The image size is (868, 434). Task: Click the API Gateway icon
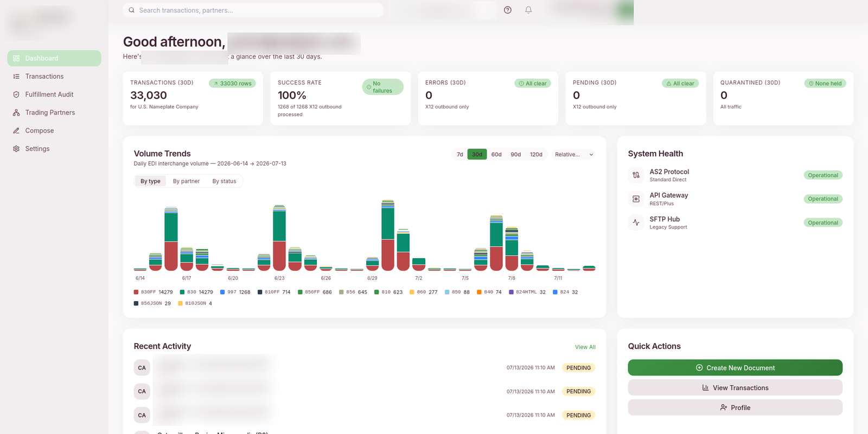point(636,199)
